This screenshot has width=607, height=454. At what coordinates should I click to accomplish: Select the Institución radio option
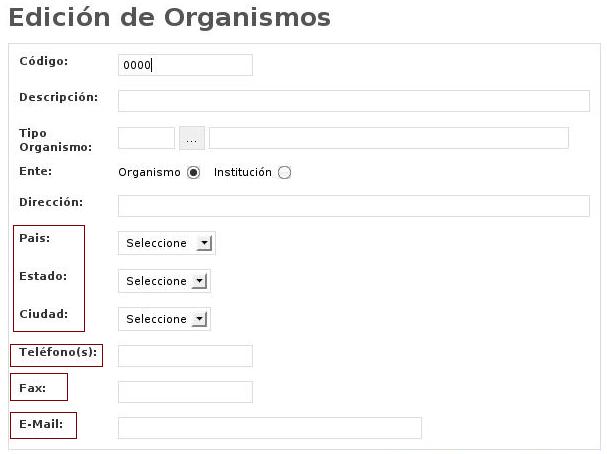pos(284,172)
